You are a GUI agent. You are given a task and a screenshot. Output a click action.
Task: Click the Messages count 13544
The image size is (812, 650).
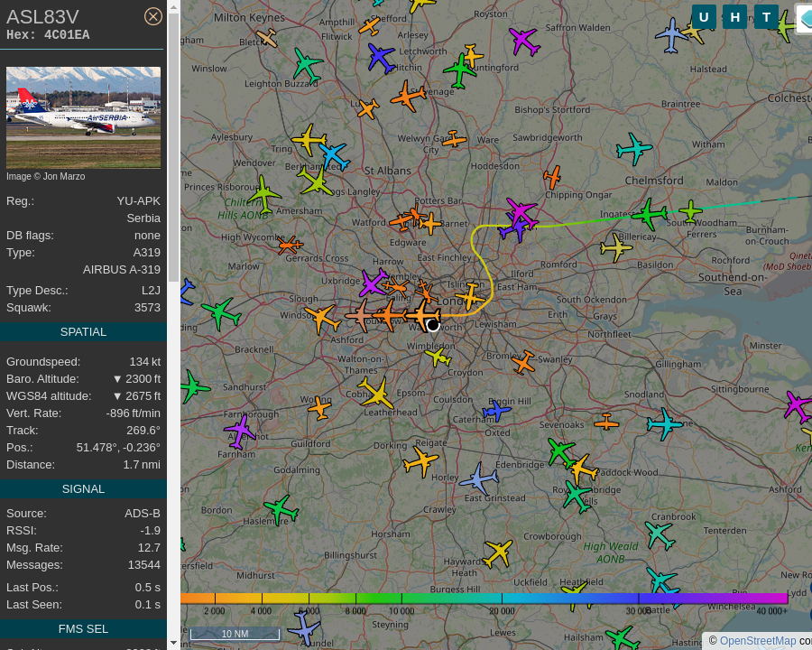pyautogui.click(x=144, y=565)
